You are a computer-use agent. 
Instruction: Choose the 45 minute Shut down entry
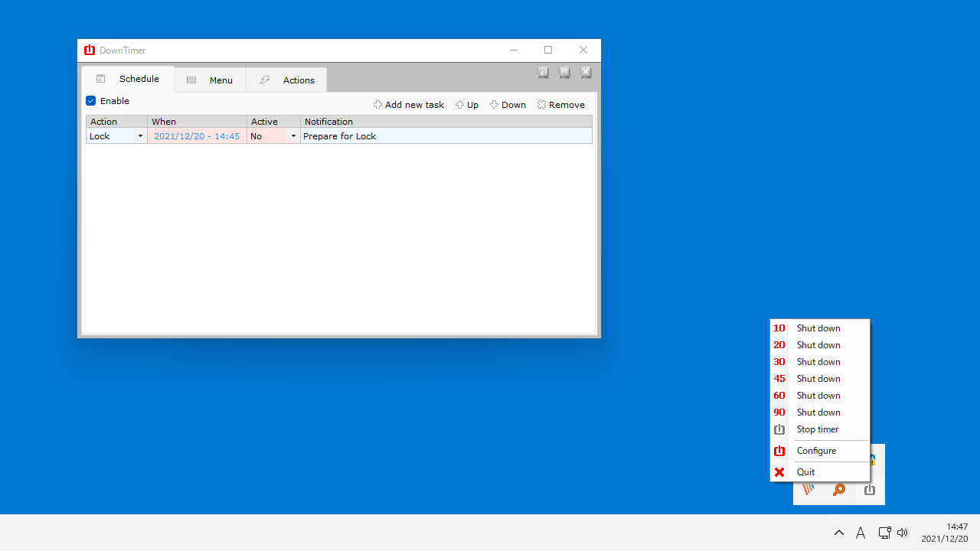point(820,379)
